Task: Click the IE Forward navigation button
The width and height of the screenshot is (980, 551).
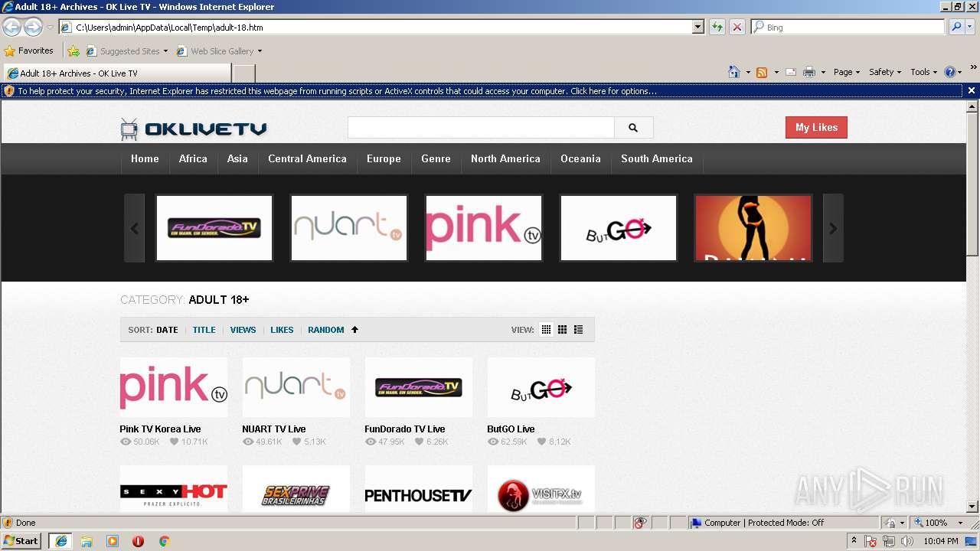Action: [33, 27]
